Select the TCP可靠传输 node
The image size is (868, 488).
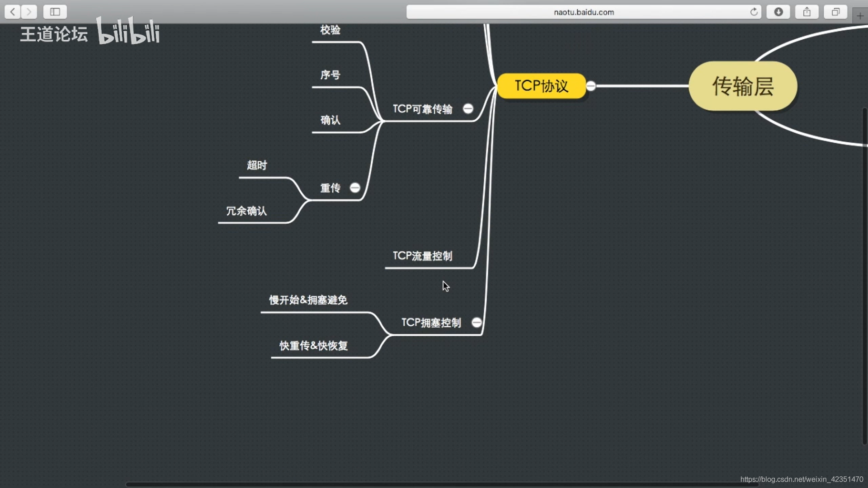[x=422, y=109]
